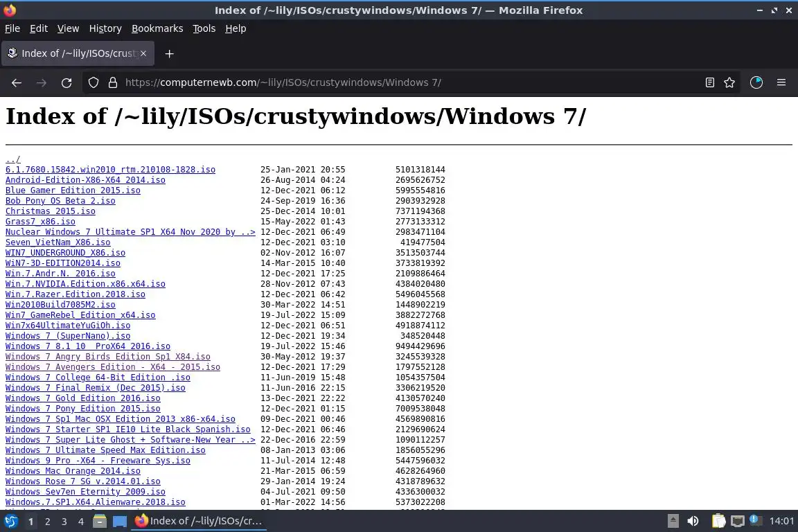Open the Edit menu
The width and height of the screenshot is (798, 532).
tap(39, 28)
